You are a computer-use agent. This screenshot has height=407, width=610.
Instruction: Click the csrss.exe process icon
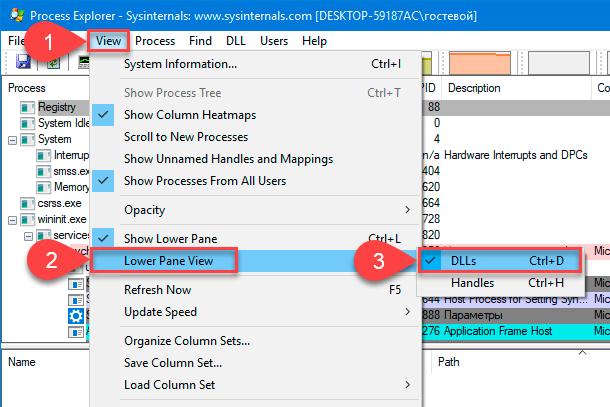click(x=27, y=203)
